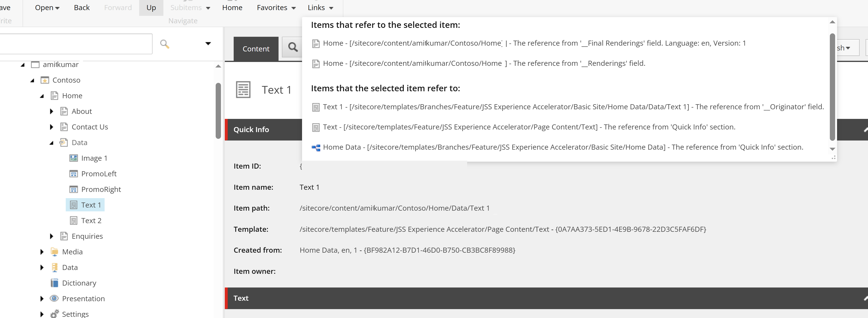This screenshot has width=868, height=318.
Task: Open Home link referencing __Renderings field
Action: 484,63
